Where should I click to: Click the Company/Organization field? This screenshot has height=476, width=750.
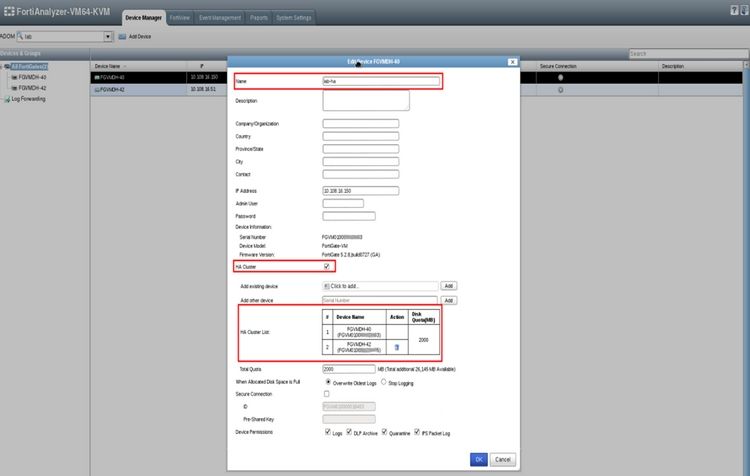coord(361,123)
